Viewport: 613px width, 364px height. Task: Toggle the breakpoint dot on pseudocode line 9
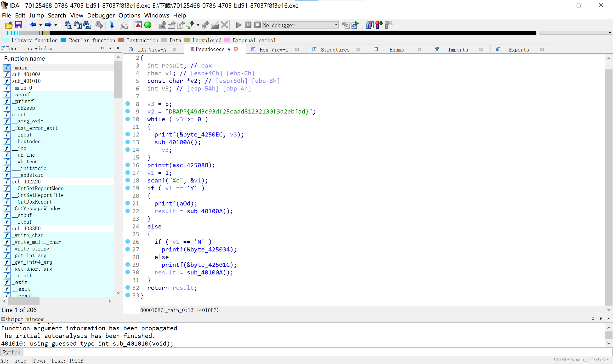click(127, 111)
